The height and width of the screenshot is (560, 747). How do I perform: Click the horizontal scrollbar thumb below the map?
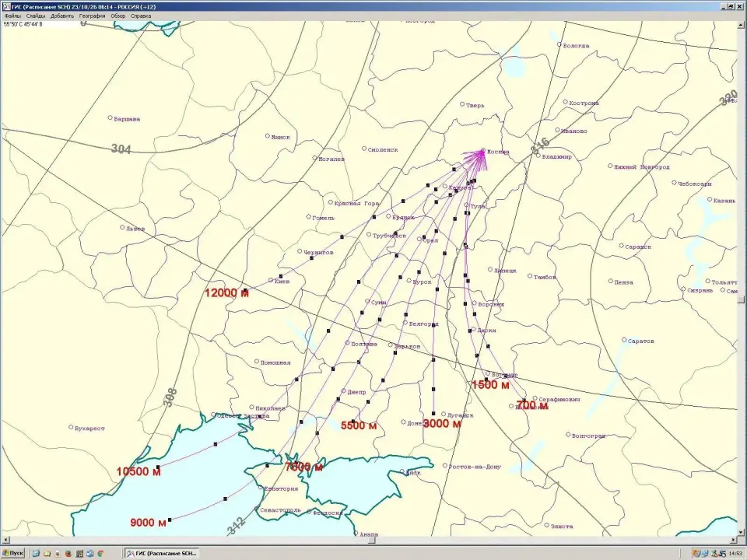pyautogui.click(x=371, y=540)
